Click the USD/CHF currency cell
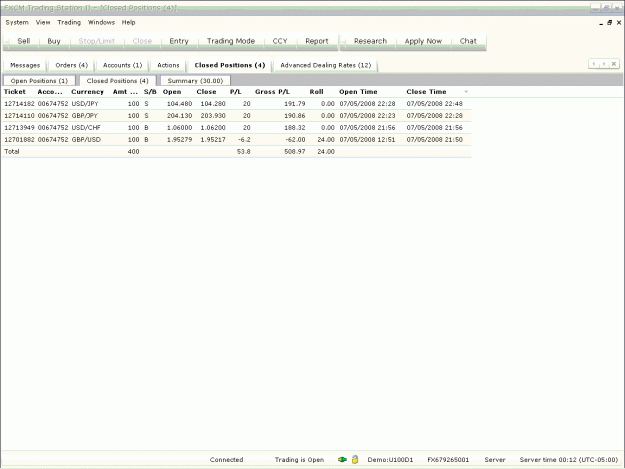 (86, 128)
